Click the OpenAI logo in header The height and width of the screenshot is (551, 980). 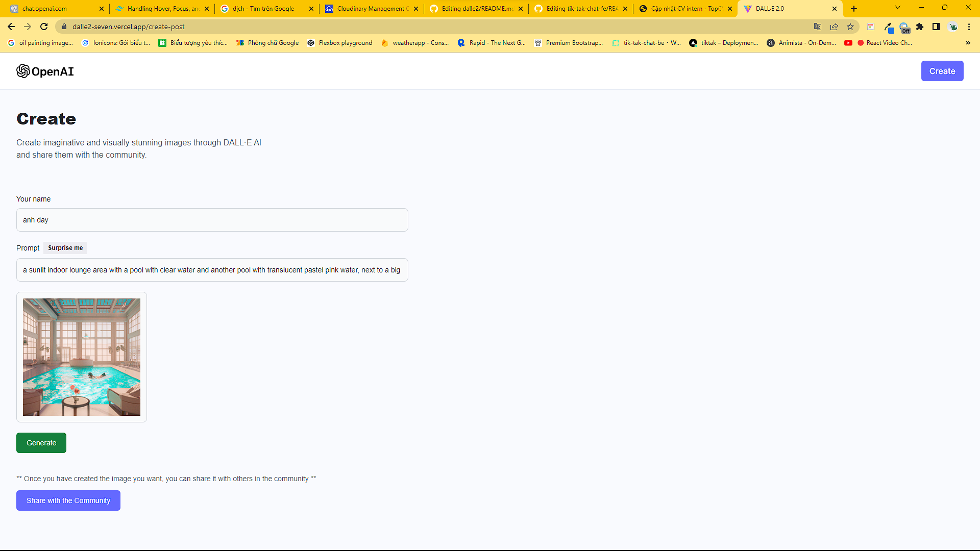[45, 71]
